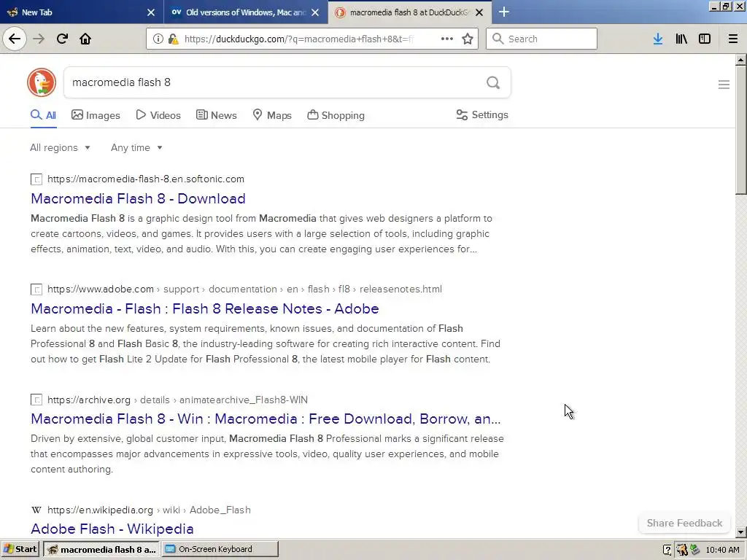Image resolution: width=747 pixels, height=560 pixels.
Task: Show site information icon in address bar
Action: click(158, 39)
